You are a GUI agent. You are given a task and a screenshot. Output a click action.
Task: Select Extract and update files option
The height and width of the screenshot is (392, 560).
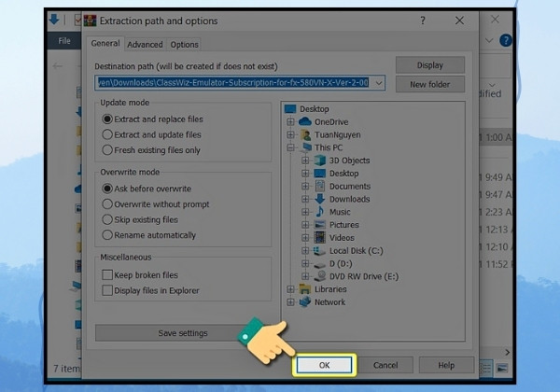[x=152, y=134]
